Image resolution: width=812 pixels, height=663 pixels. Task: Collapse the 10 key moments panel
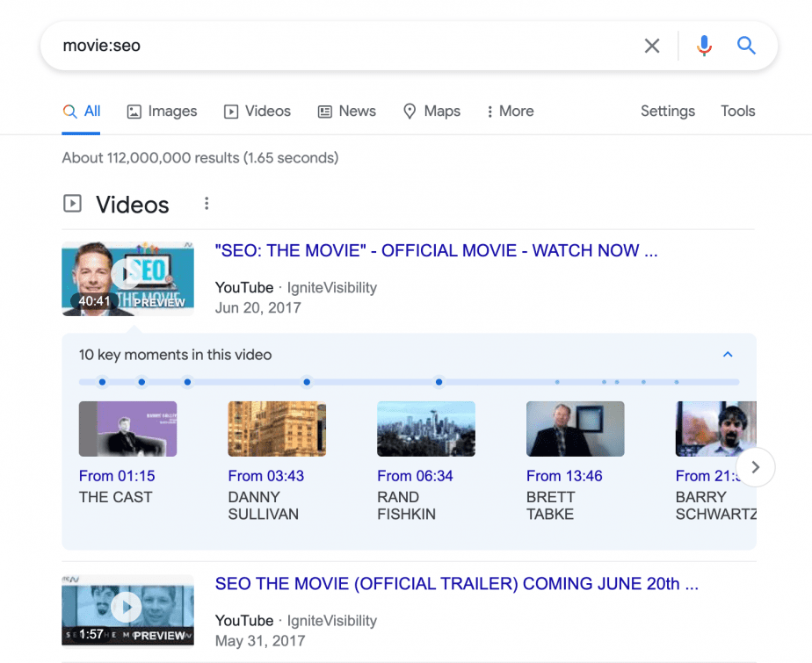click(x=728, y=355)
